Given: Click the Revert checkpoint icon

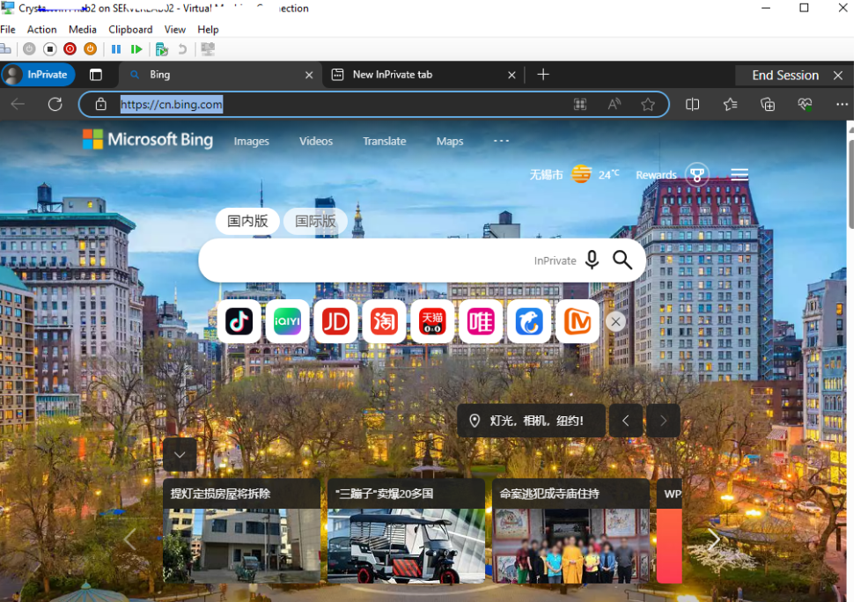Looking at the screenshot, I should coord(181,49).
